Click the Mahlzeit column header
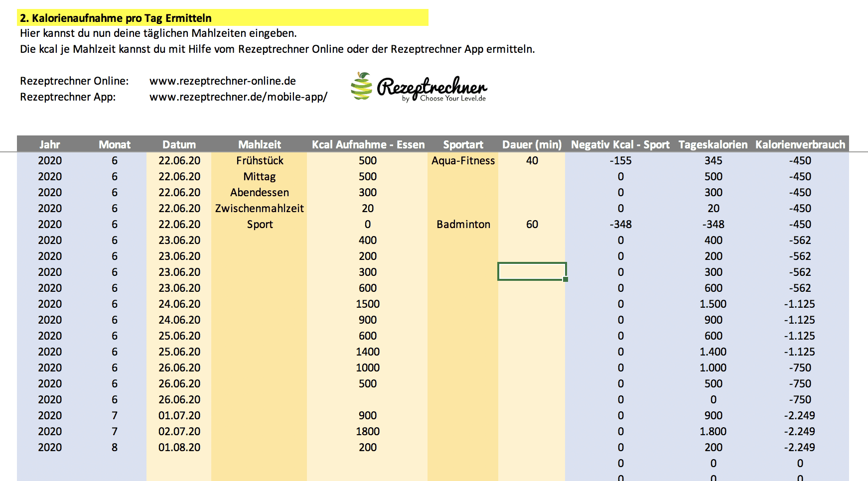Image resolution: width=868 pixels, height=481 pixels. point(259,144)
